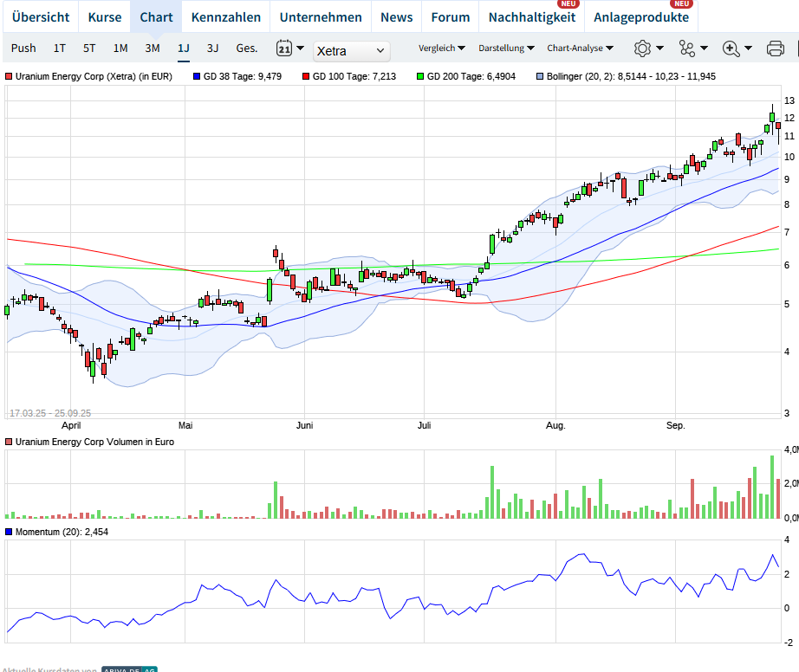Click the Uranium Energy Corp Volumen legend icon
Screen dimensions: 799x672
(x=9, y=442)
